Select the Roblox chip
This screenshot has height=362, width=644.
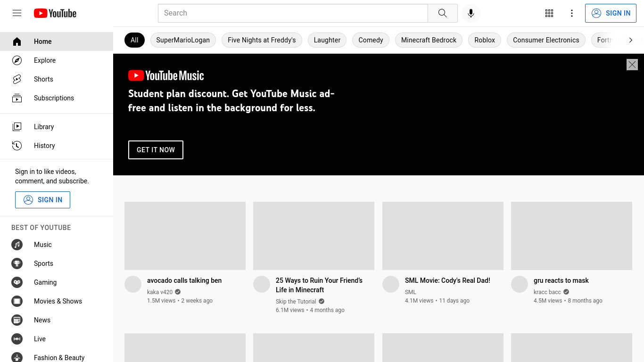point(485,40)
